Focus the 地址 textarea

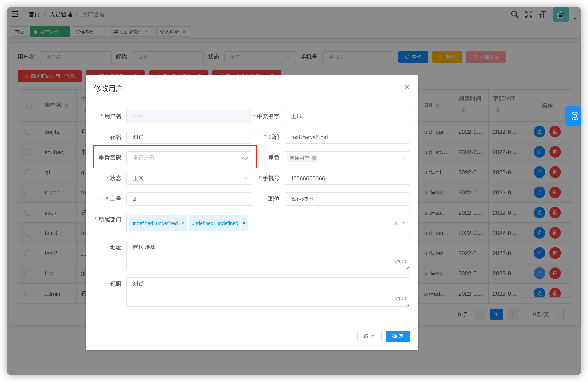pos(268,255)
